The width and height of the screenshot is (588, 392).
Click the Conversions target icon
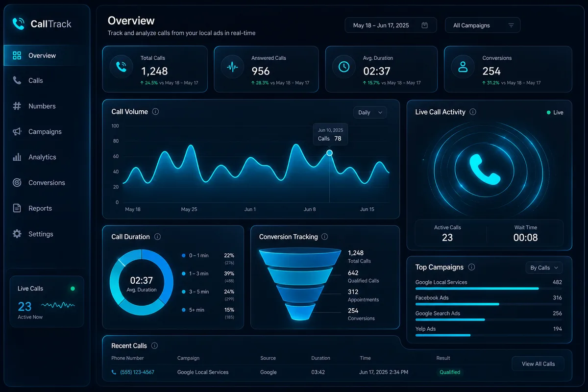17,182
